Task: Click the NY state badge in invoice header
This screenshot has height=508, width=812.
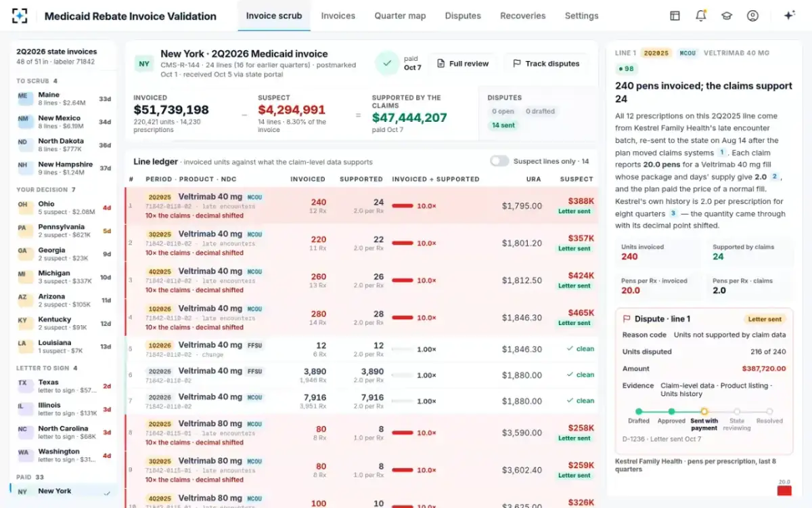Action: (144, 64)
